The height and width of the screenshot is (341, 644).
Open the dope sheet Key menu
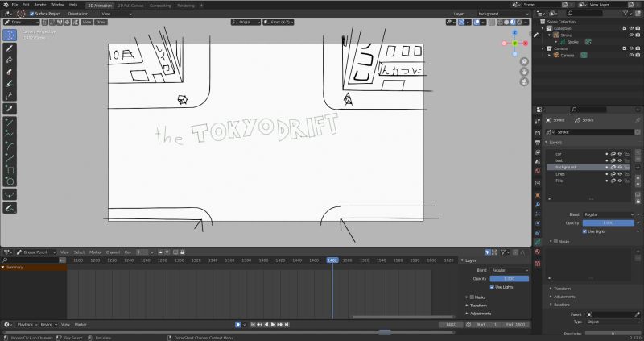[128, 252]
